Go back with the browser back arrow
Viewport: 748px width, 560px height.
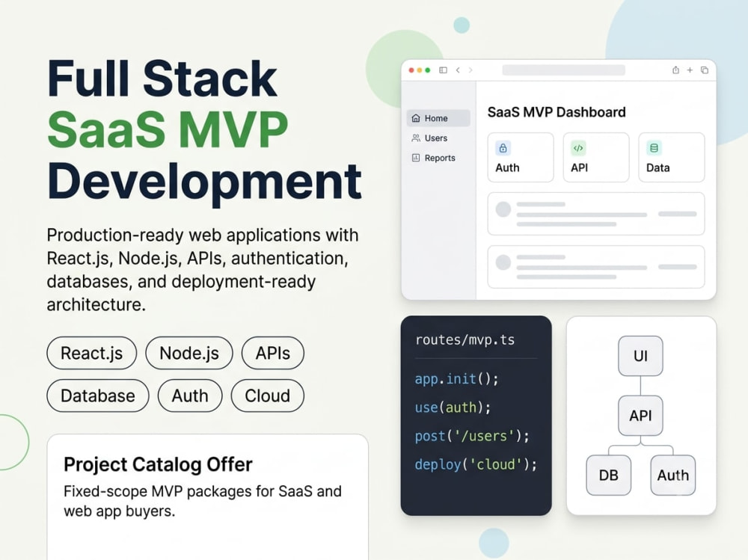tap(458, 70)
